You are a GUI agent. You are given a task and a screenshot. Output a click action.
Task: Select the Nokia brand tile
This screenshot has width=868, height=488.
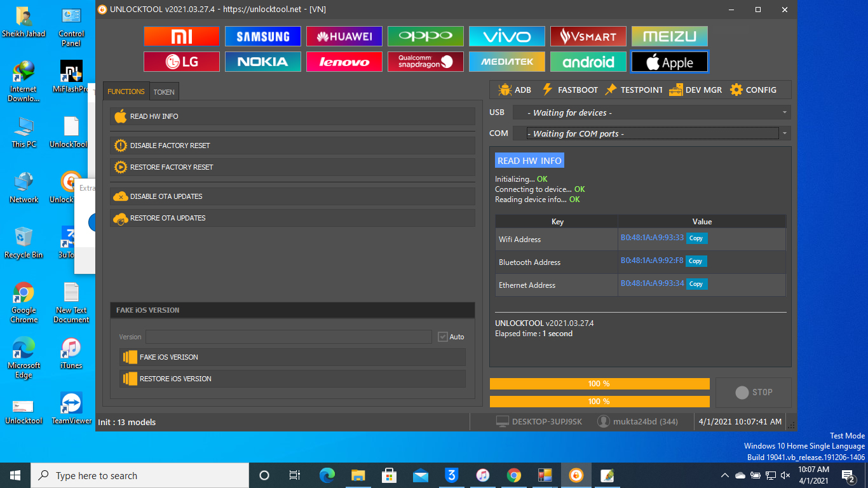tap(263, 62)
